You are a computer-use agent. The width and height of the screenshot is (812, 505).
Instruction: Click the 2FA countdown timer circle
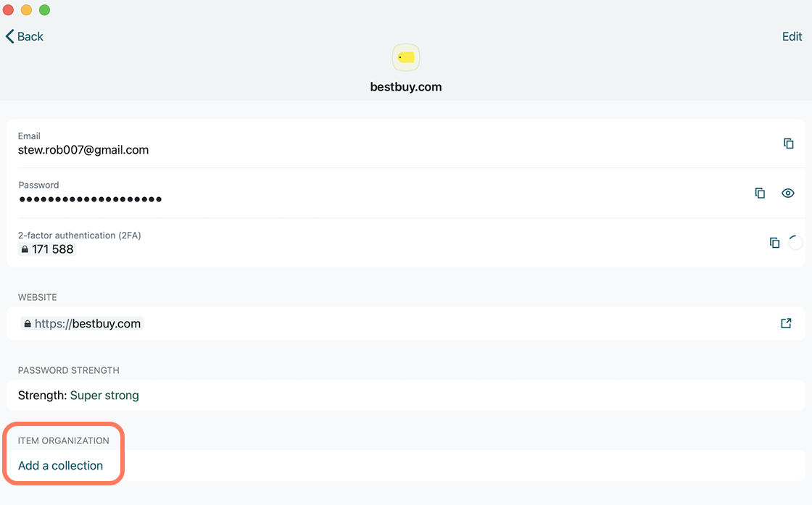[795, 242]
